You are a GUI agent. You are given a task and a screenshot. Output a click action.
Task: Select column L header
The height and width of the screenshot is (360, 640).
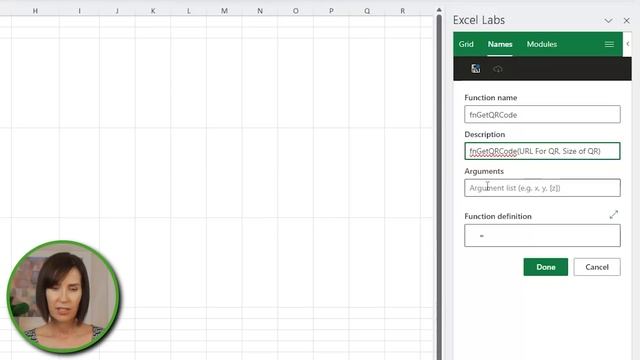pyautogui.click(x=189, y=11)
